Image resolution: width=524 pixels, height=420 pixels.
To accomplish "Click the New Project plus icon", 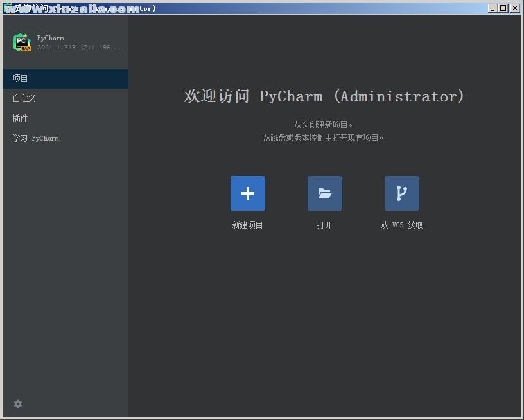I will pos(248,193).
